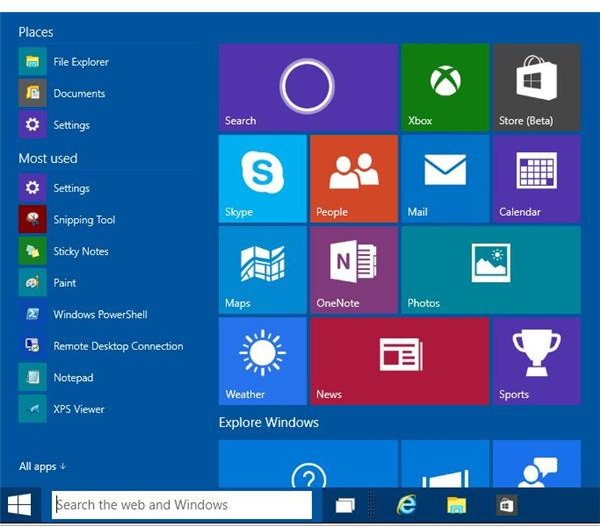The image size is (600, 530).
Task: Select the 'Snipping Tool' label
Action: point(84,220)
